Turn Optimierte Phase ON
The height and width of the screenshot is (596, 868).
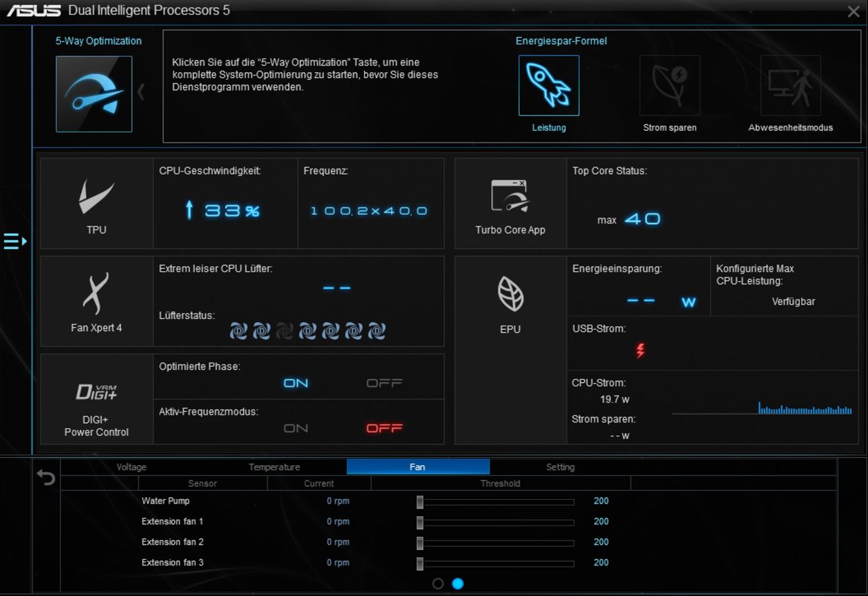click(x=296, y=383)
